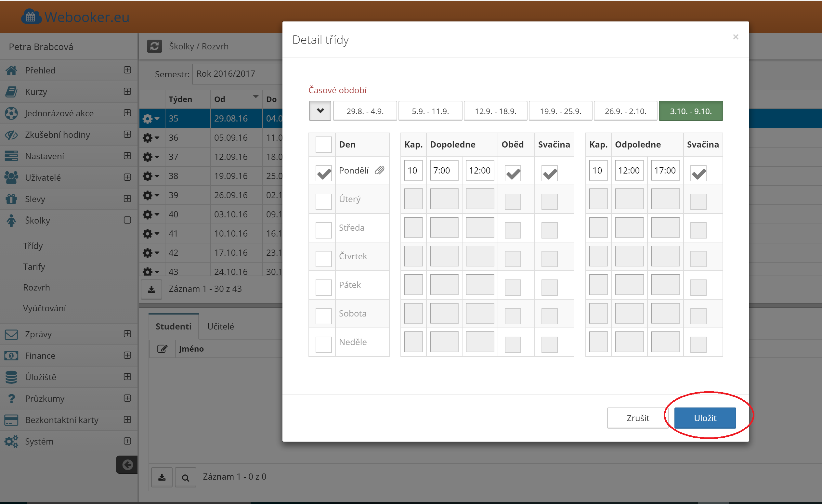Click the collapse sidebar arrow icon
Viewport: 822px width, 504px height.
(127, 465)
